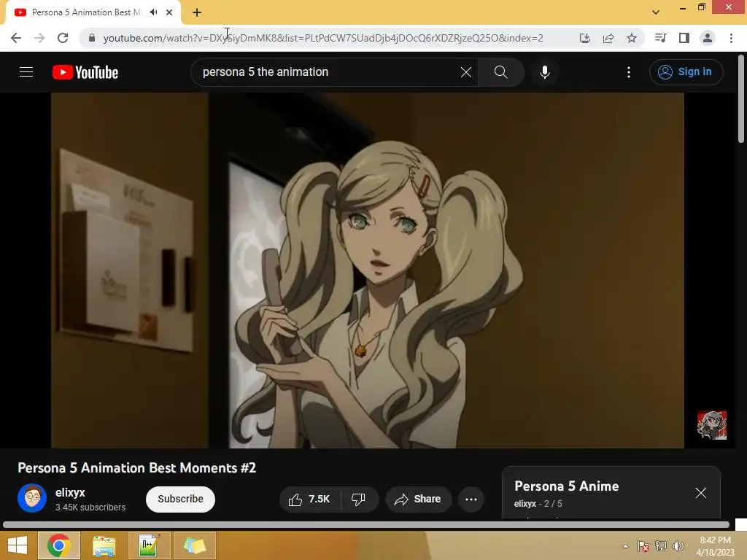747x560 pixels.
Task: Expand Chrome tab search chevron
Action: (656, 12)
